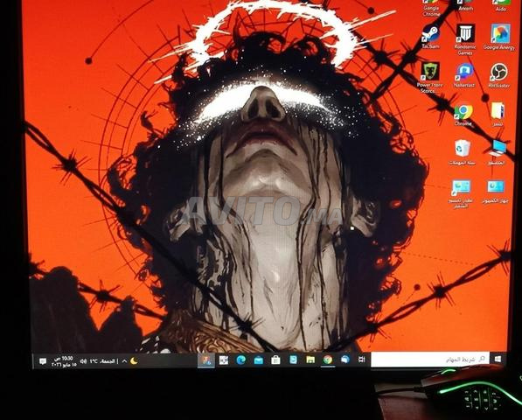Launch the OBS Studio desktop shortcut

(498, 73)
